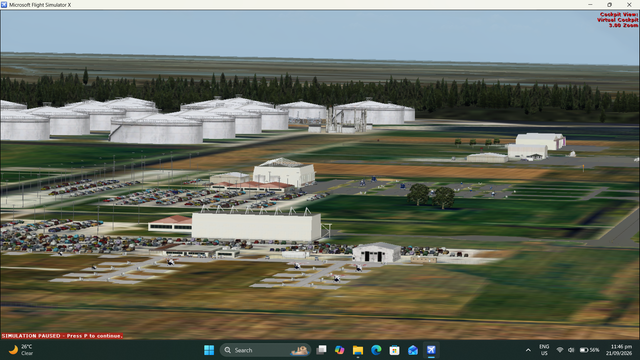The image size is (640, 360).
Task: Click the Flight Simulator X title bar icon
Action: click(x=4, y=5)
